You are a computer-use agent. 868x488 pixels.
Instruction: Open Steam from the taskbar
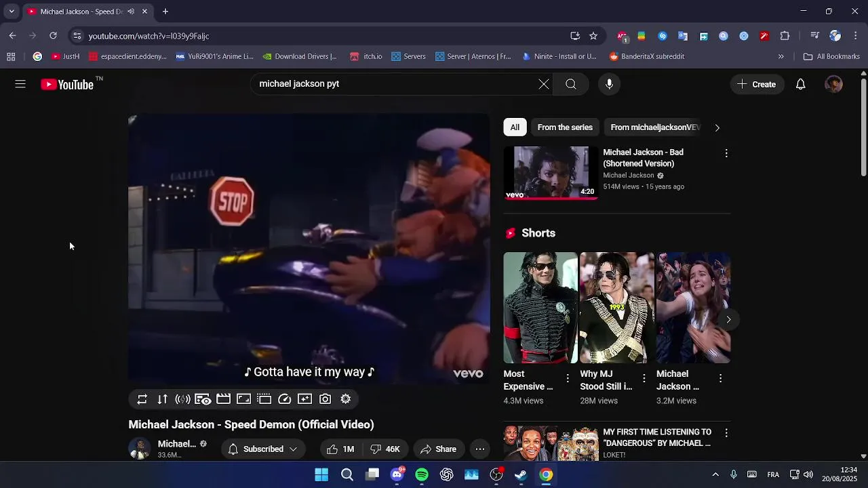[521, 475]
